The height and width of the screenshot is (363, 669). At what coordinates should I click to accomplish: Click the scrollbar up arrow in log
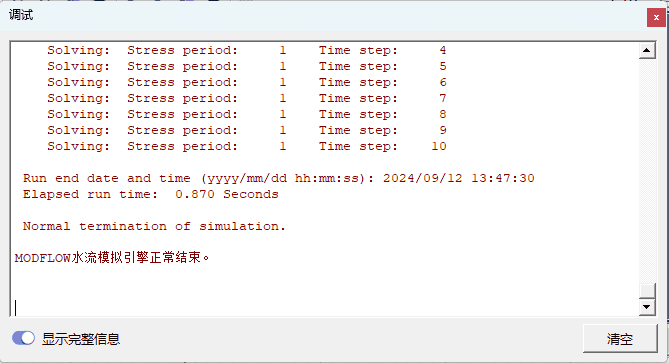tap(647, 51)
